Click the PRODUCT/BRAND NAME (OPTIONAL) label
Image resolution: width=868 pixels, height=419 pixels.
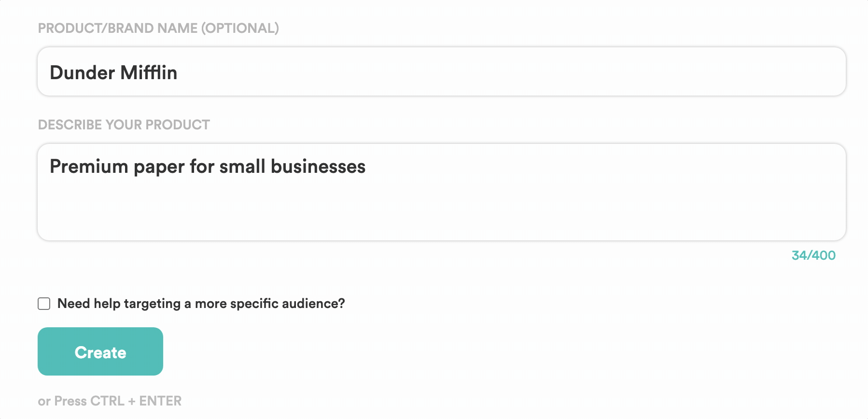pyautogui.click(x=158, y=28)
